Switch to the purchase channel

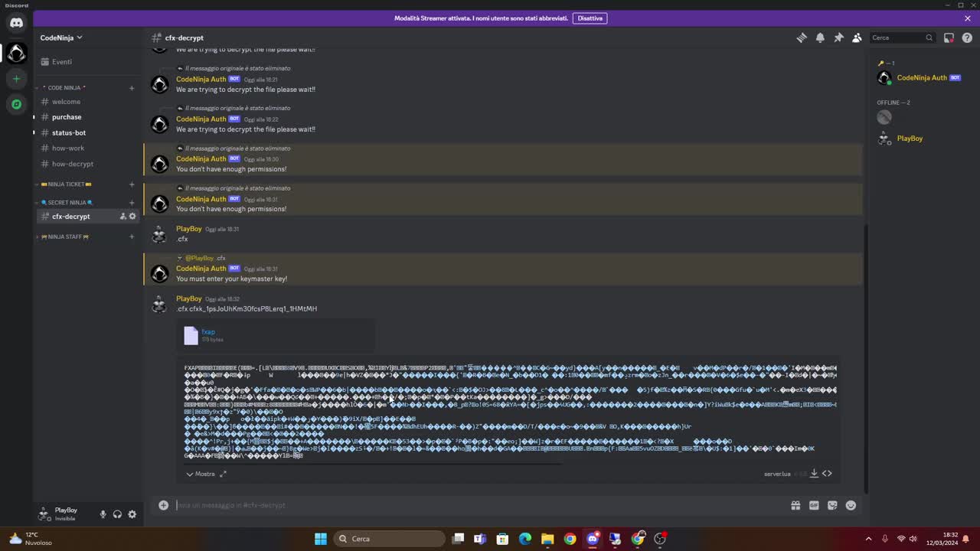pyautogui.click(x=67, y=116)
